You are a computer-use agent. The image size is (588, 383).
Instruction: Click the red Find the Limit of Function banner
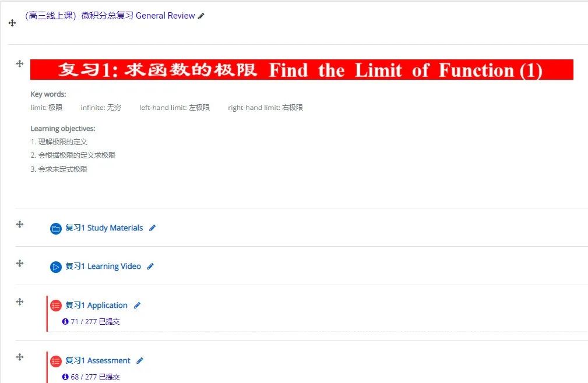pyautogui.click(x=301, y=70)
